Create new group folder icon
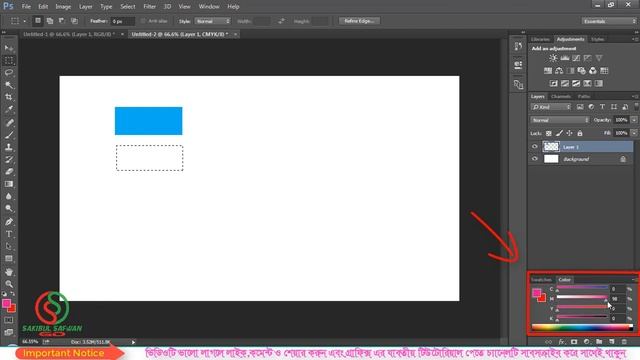640x360 pixels. pyautogui.click(x=599, y=342)
